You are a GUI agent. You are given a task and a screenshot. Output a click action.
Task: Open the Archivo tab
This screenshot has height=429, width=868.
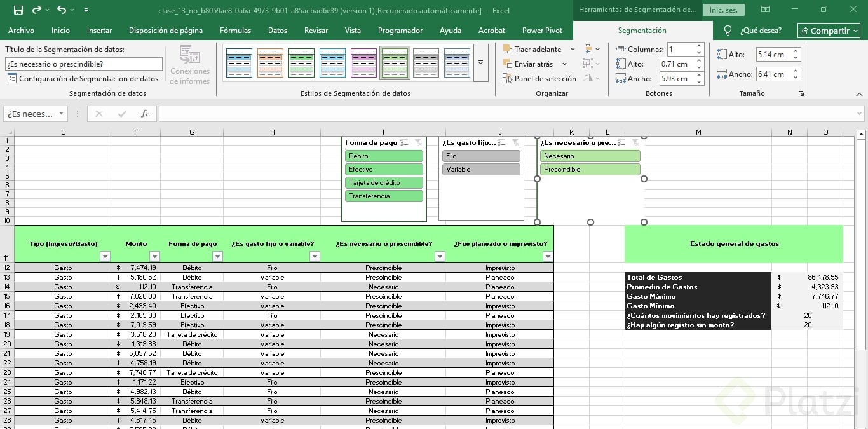pos(21,31)
